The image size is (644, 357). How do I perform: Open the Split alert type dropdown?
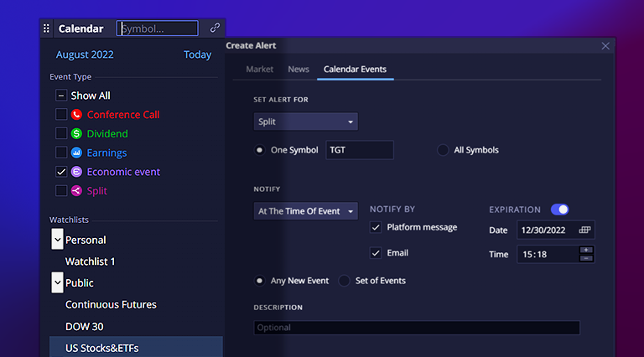(305, 122)
